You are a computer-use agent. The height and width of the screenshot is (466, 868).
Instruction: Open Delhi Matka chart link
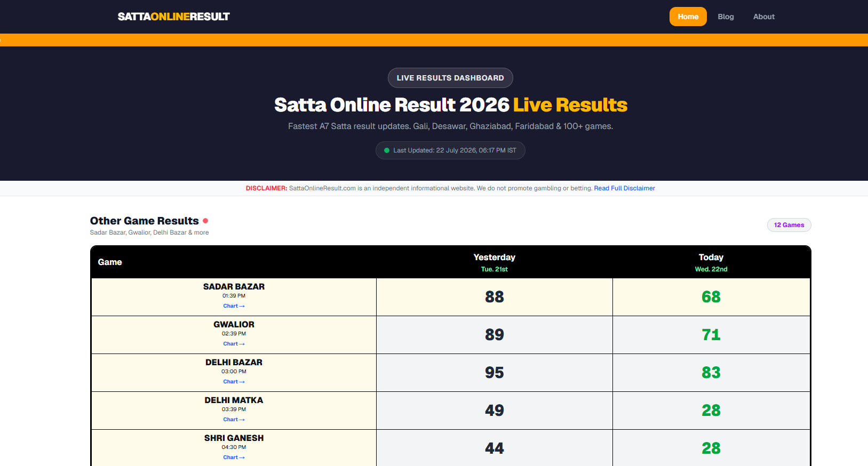(234, 420)
